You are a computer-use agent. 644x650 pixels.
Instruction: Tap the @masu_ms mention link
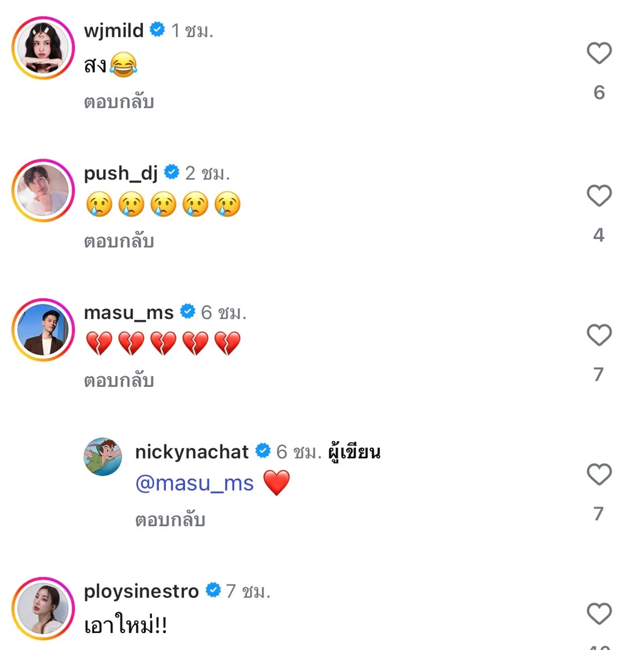coord(195,483)
